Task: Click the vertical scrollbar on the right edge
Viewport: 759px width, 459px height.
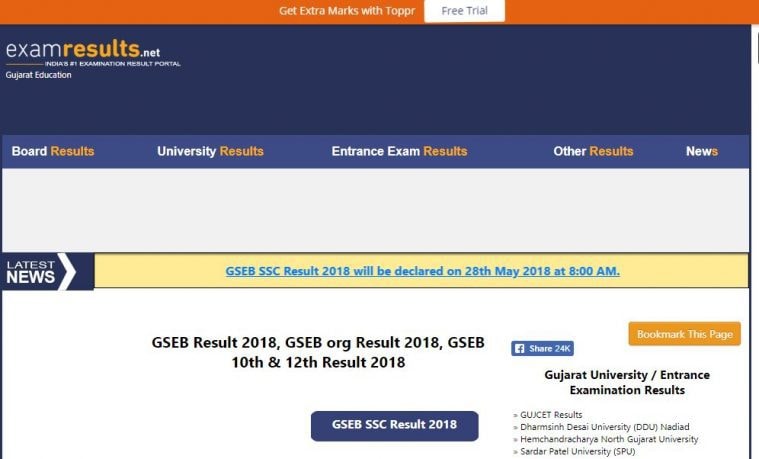Action: (x=755, y=240)
